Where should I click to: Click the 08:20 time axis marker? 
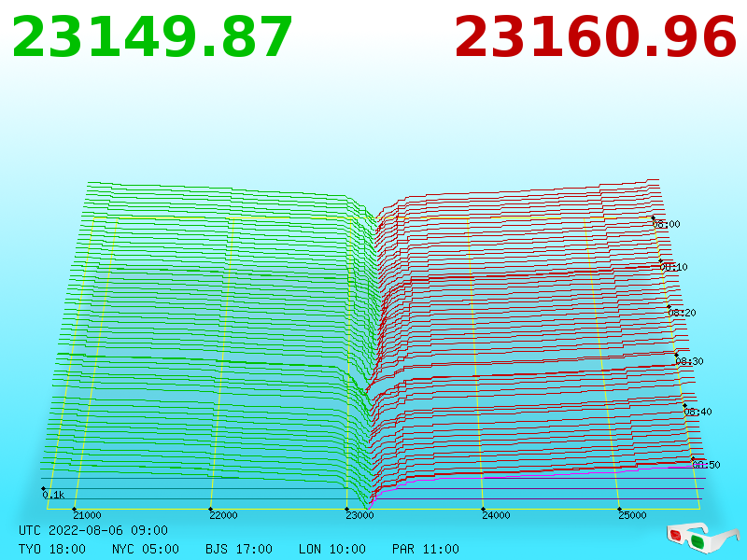pos(683,313)
